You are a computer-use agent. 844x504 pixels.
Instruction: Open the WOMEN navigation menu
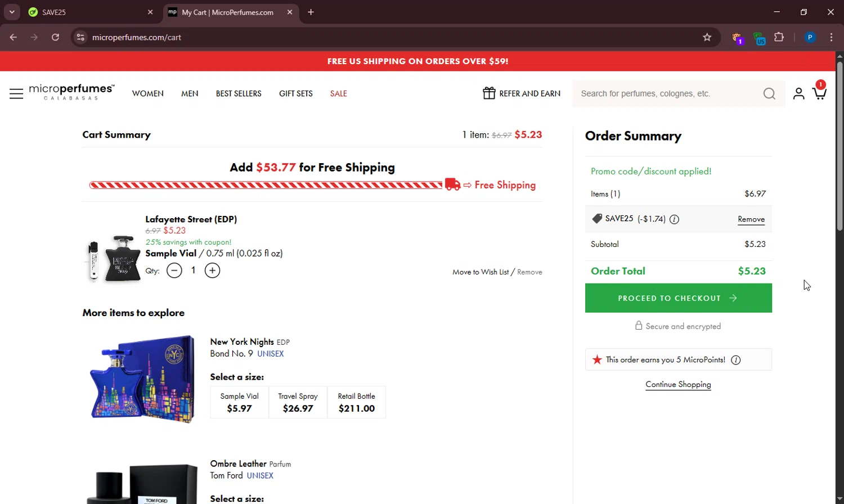(148, 93)
